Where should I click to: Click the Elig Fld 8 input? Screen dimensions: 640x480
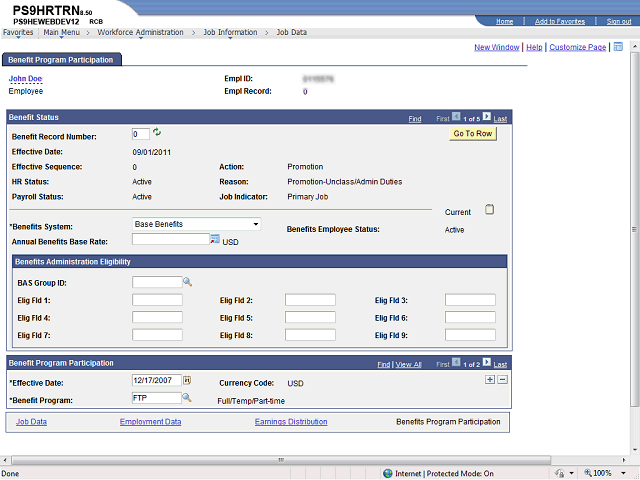point(310,335)
